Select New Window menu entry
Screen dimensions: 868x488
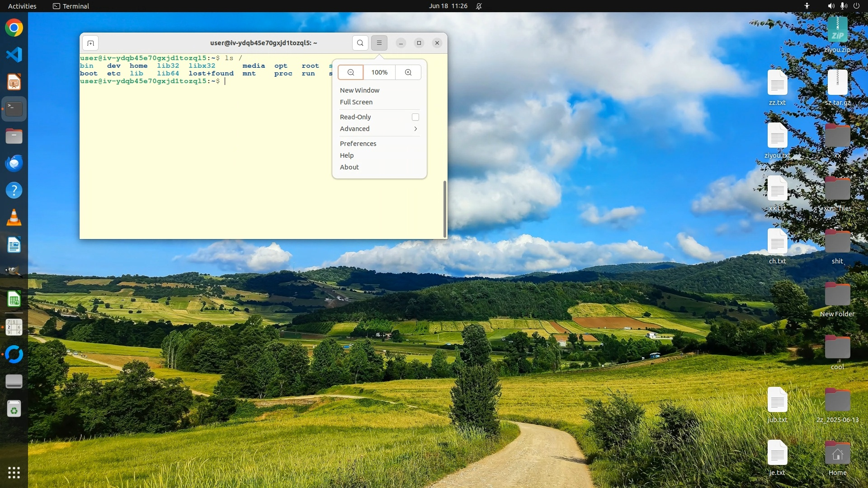pos(359,90)
